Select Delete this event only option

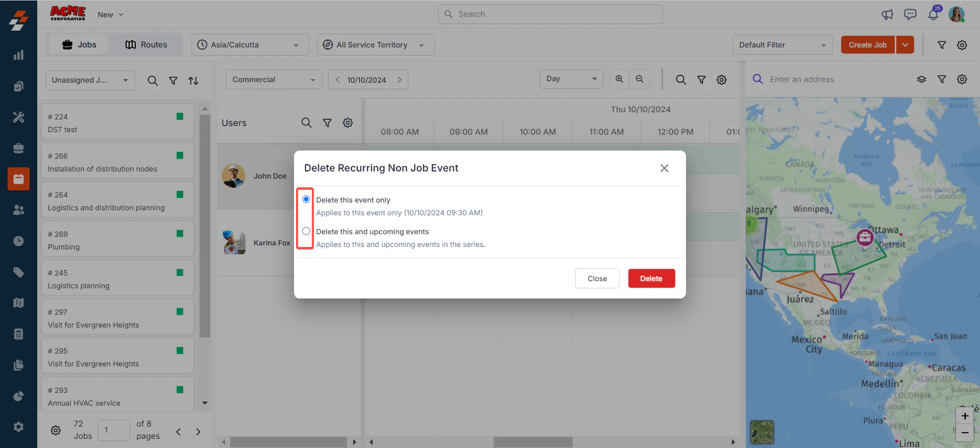coord(306,200)
